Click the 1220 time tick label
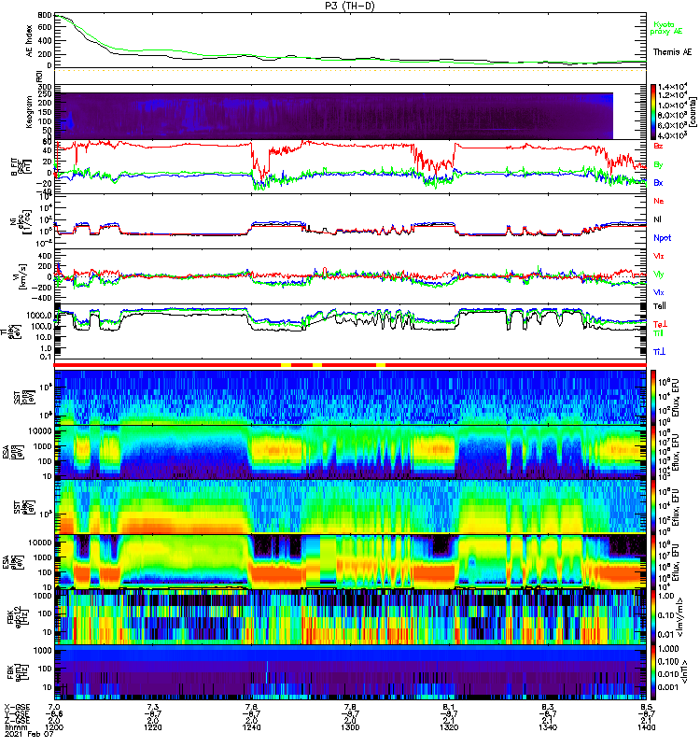This screenshot has height=747, width=700. tap(152, 727)
